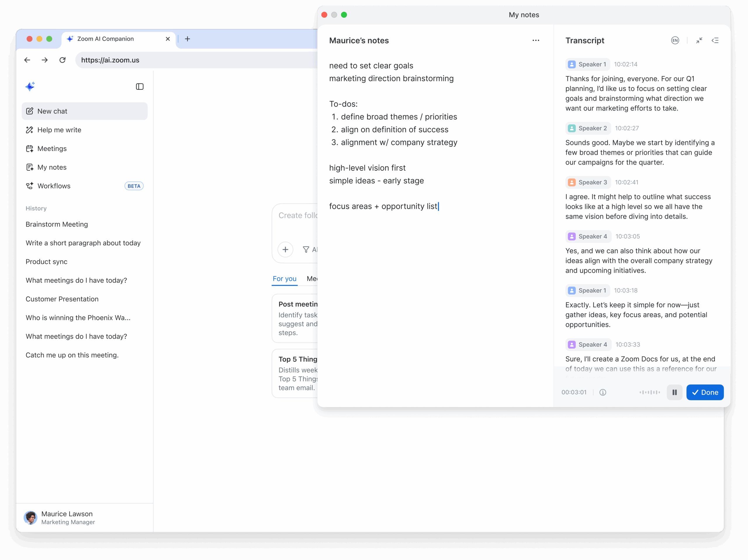Click the filter icon in chat box
748x560 pixels.
pyautogui.click(x=306, y=249)
